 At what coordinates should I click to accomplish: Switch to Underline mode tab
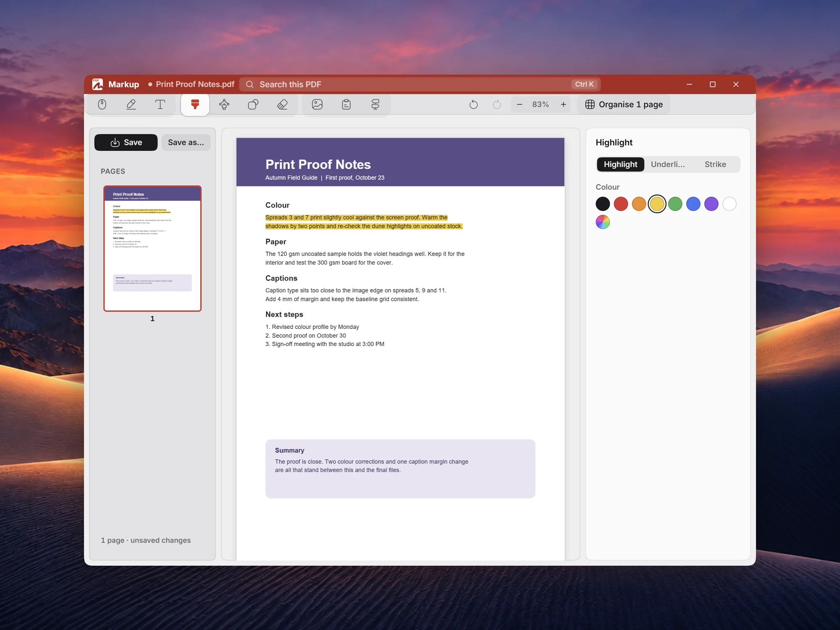pyautogui.click(x=668, y=164)
